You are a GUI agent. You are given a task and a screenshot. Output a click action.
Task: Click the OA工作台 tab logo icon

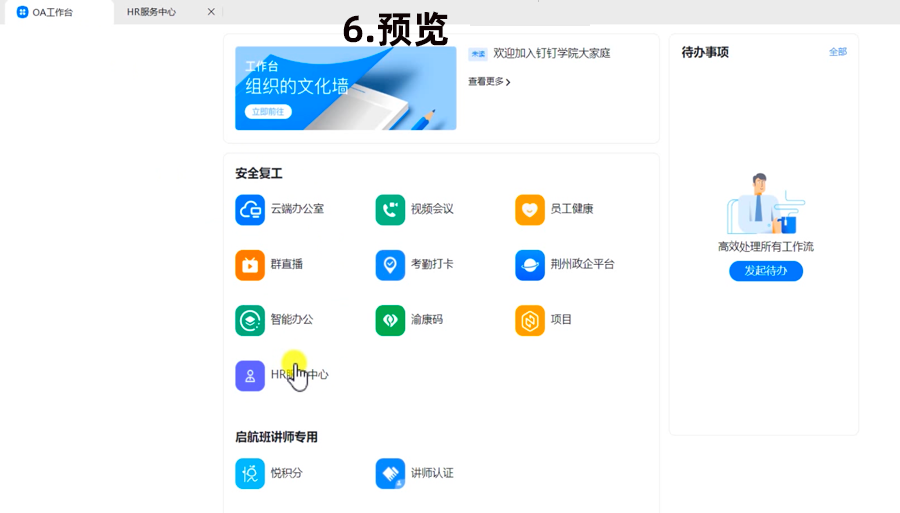[22, 12]
